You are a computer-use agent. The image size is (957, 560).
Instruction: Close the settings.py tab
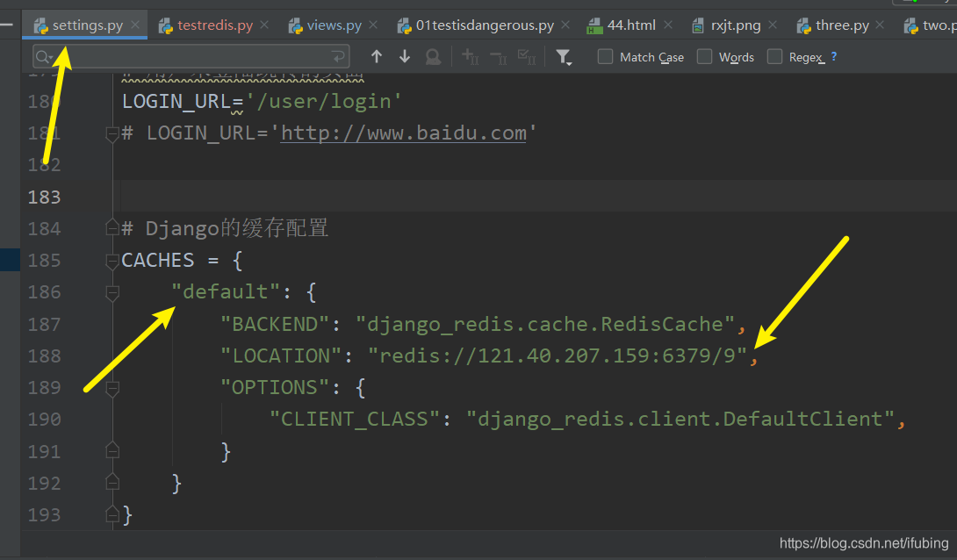[x=135, y=25]
